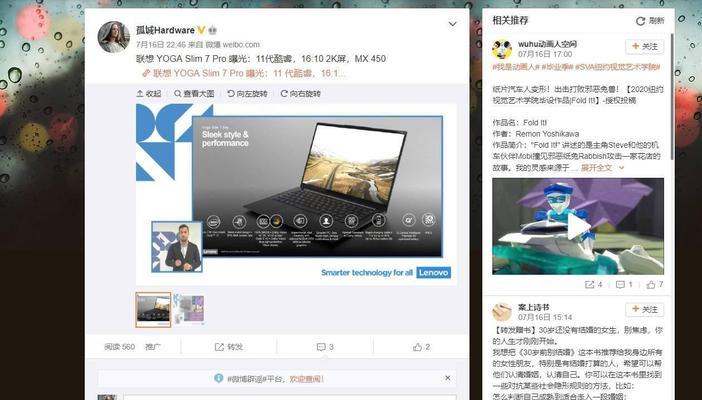Screen dimensions: 702x400
Task: Click the verified V badge icon
Action: click(201, 30)
